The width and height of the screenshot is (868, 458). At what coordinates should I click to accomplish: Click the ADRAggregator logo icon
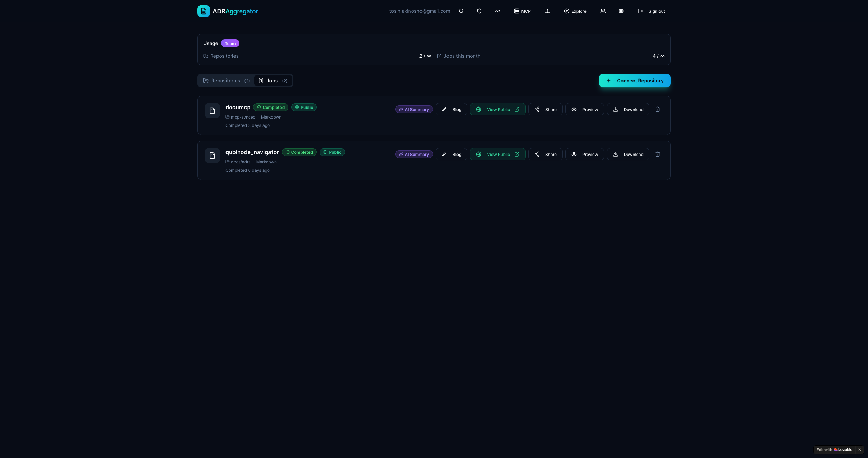[x=203, y=11]
